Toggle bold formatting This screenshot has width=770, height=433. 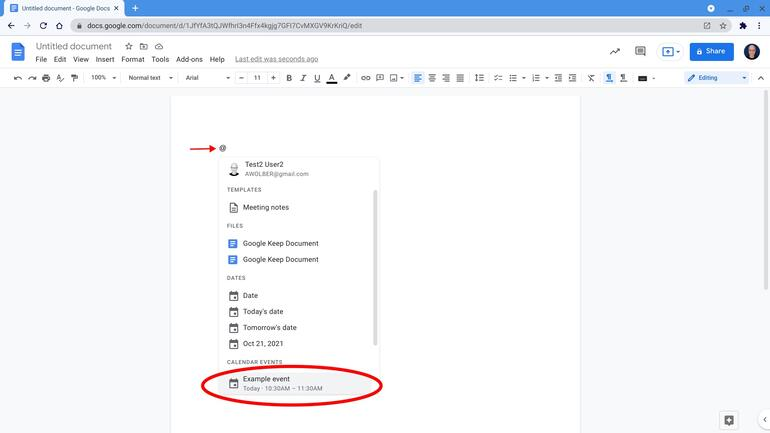click(289, 78)
